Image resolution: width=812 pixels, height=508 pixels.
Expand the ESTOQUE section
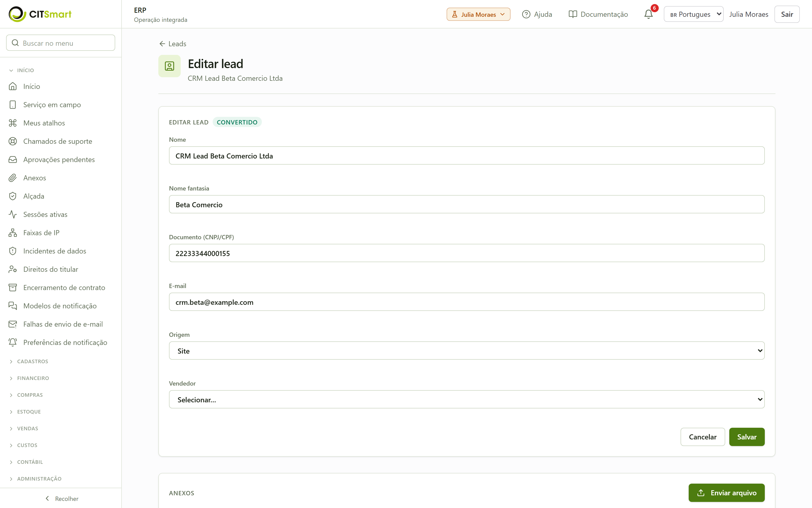[x=25, y=412]
